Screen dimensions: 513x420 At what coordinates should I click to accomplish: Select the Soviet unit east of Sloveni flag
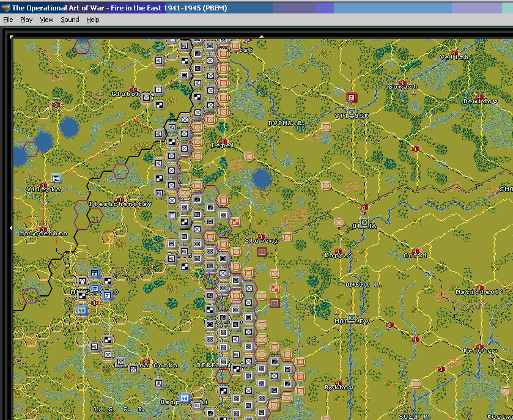pos(287,237)
